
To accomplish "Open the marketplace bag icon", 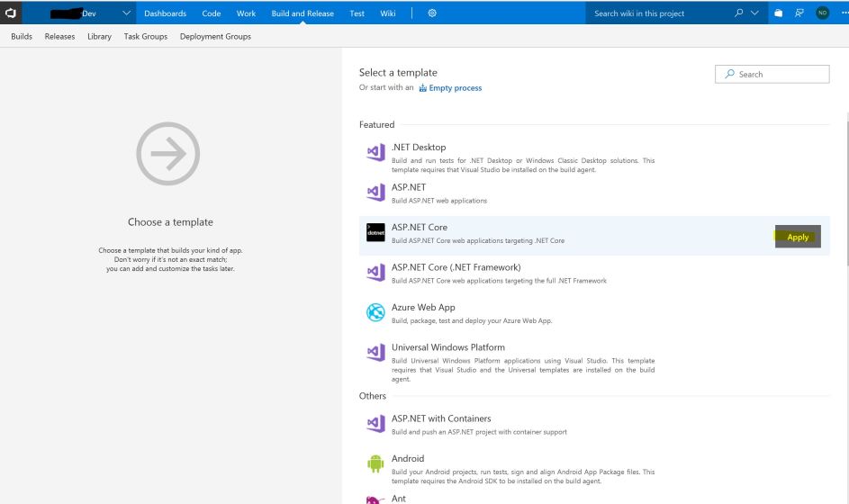I will [x=778, y=13].
